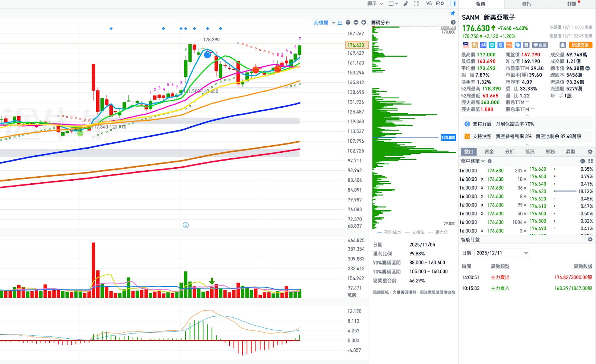Open the 顯示 display dropdown

pos(375,3)
